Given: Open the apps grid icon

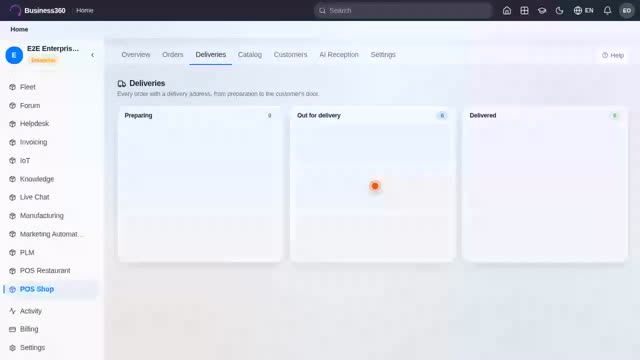Looking at the screenshot, I should (524, 11).
